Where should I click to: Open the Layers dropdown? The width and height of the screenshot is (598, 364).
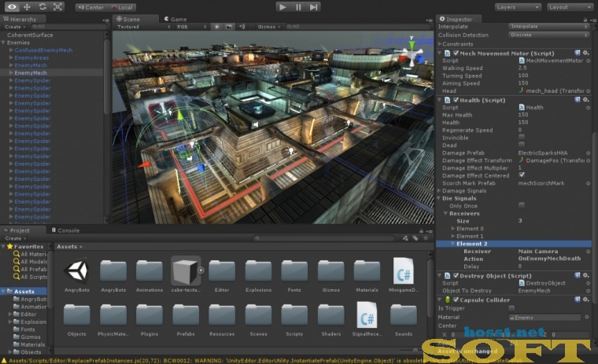pyautogui.click(x=518, y=7)
